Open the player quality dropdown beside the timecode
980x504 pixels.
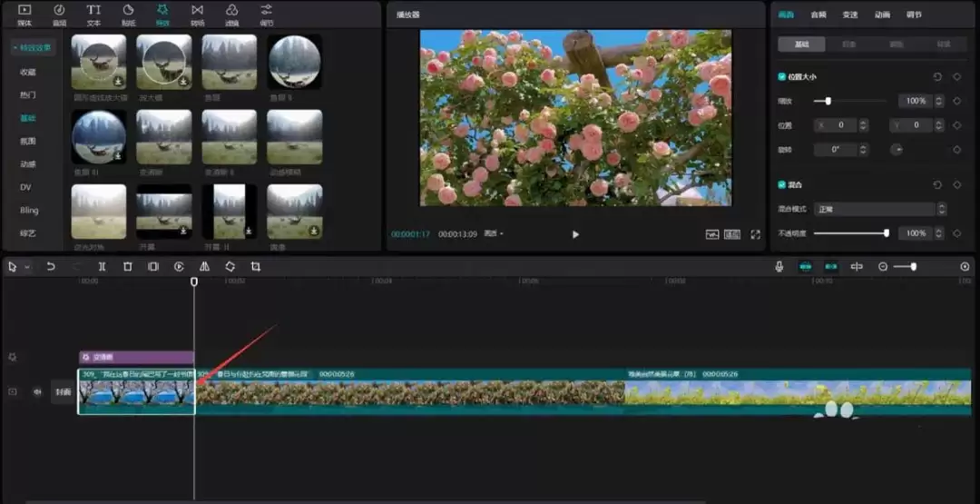(x=495, y=234)
